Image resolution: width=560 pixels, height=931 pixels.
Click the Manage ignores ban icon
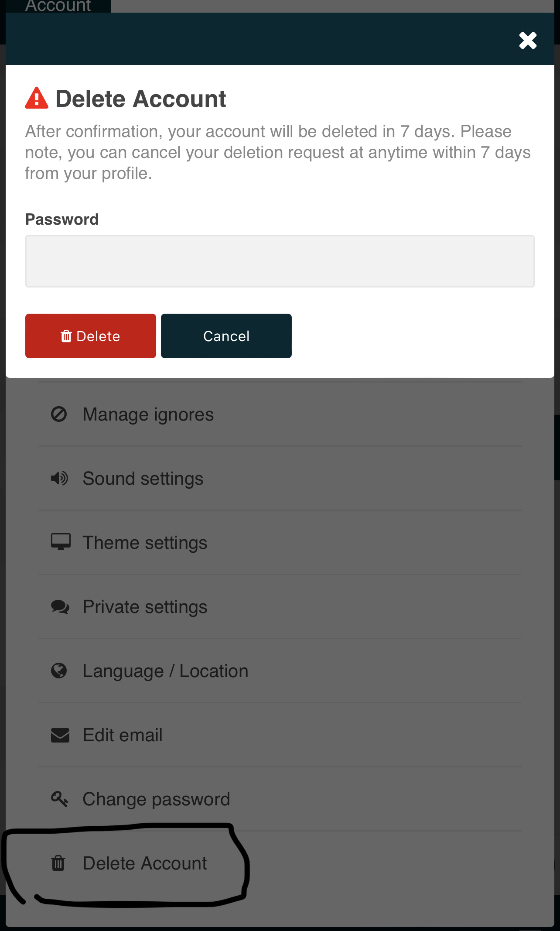(59, 414)
